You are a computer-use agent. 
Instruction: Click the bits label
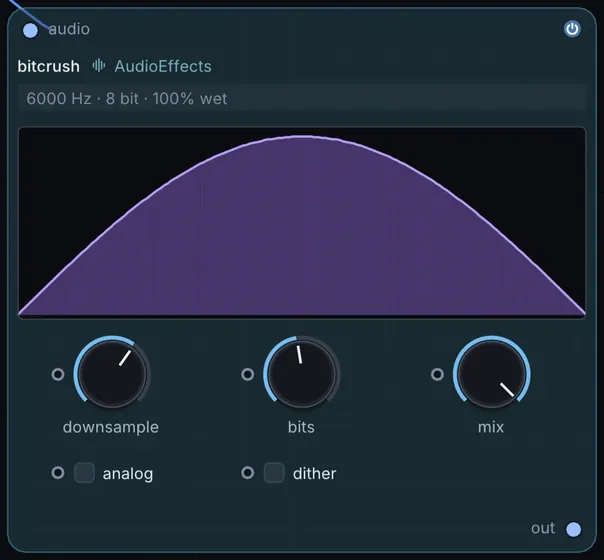(x=301, y=427)
